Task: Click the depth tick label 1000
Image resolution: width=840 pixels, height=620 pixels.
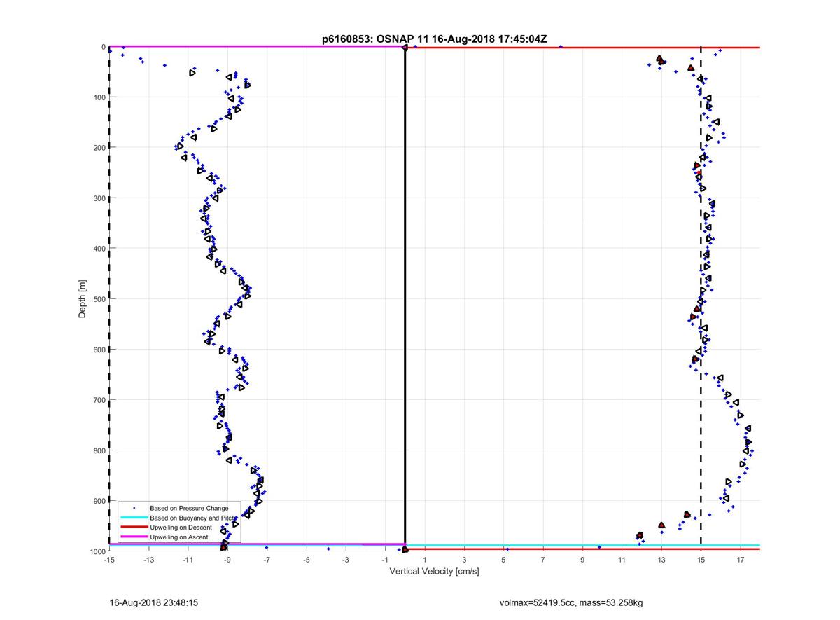Action: coord(97,551)
